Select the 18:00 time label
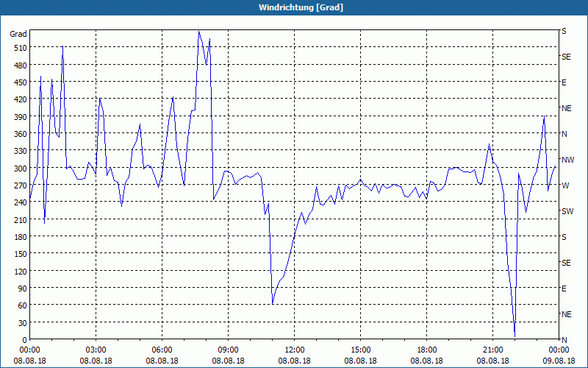 [427, 350]
